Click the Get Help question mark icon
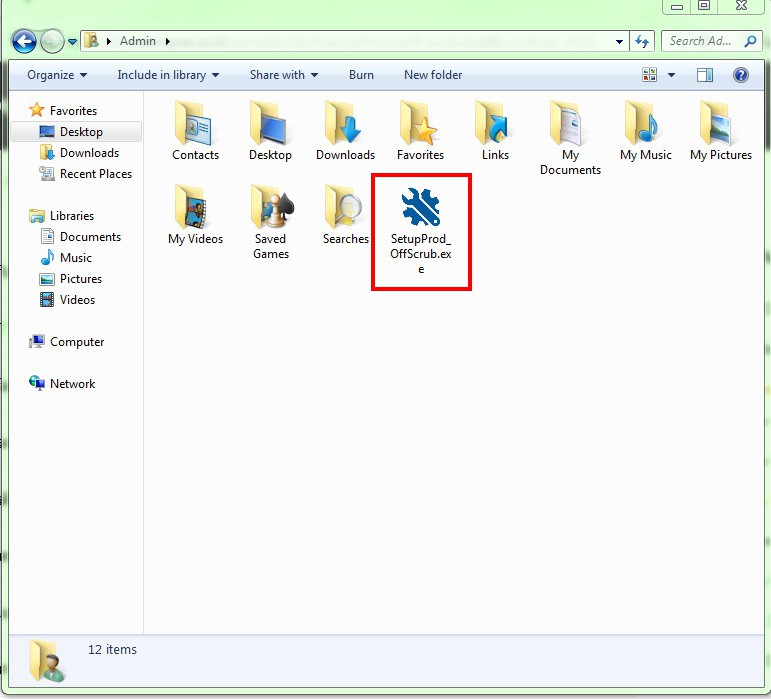Viewport: 771px width, 699px height. [741, 75]
